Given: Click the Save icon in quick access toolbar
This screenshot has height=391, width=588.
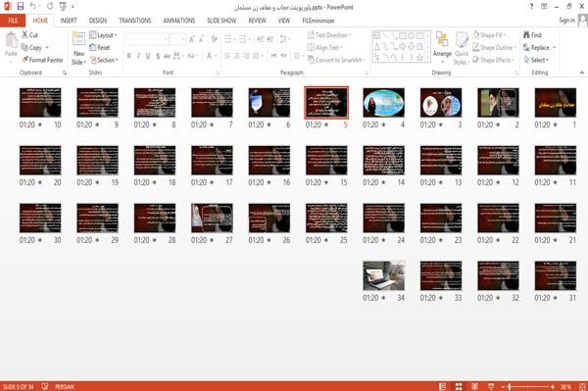Looking at the screenshot, I should pos(21,7).
